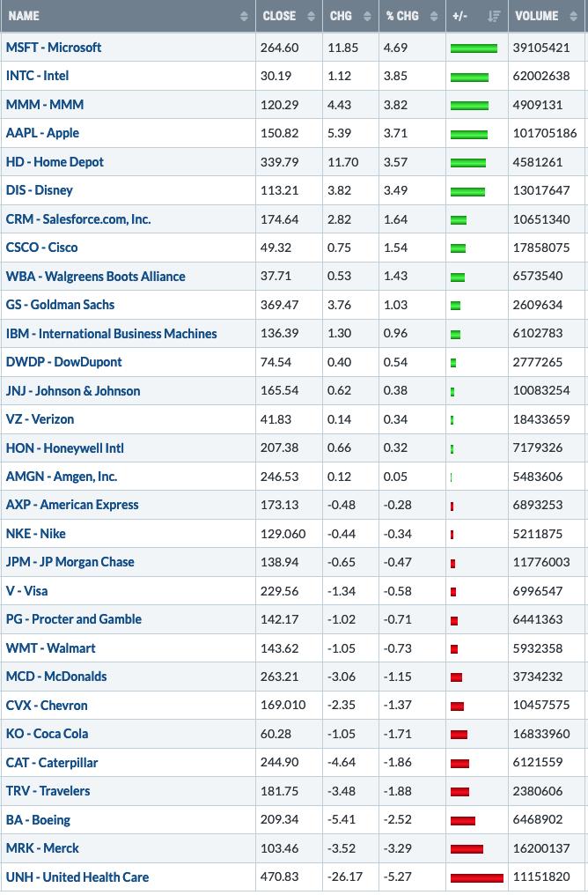The width and height of the screenshot is (588, 895).
Task: Open the KO - Coca Cola link
Action: [x=47, y=734]
